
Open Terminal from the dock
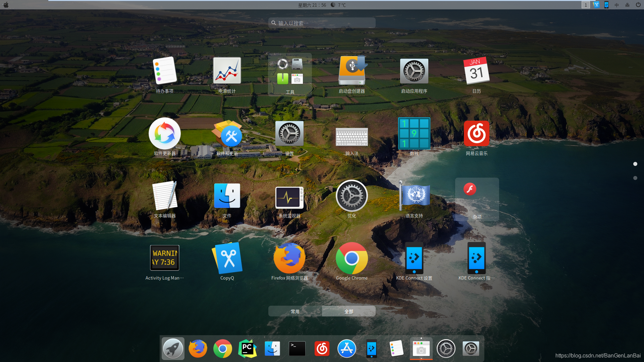pos(297,349)
